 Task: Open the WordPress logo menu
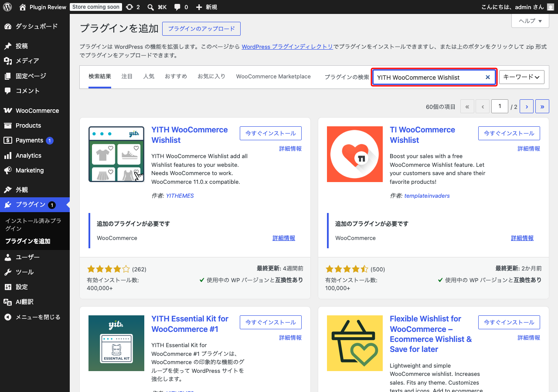(7, 7)
